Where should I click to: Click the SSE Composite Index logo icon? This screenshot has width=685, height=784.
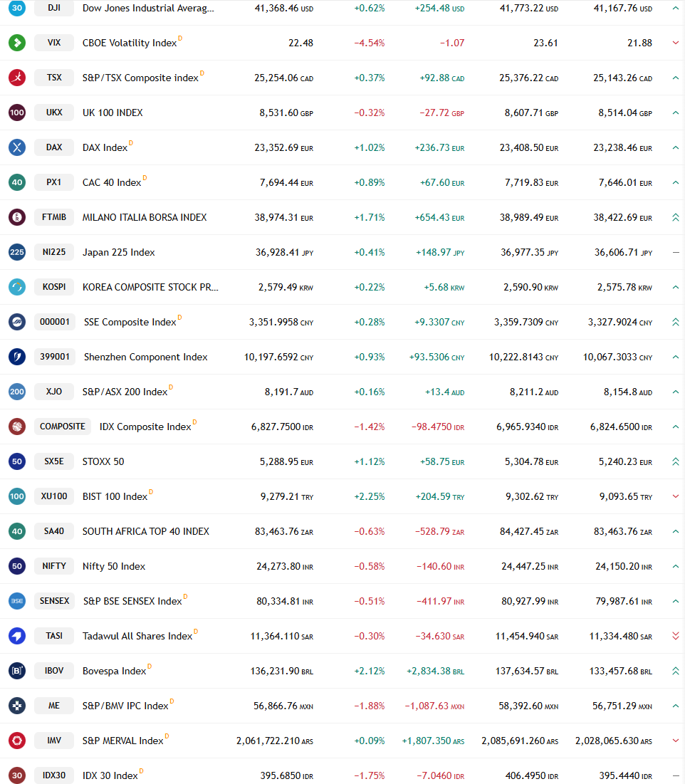17,322
